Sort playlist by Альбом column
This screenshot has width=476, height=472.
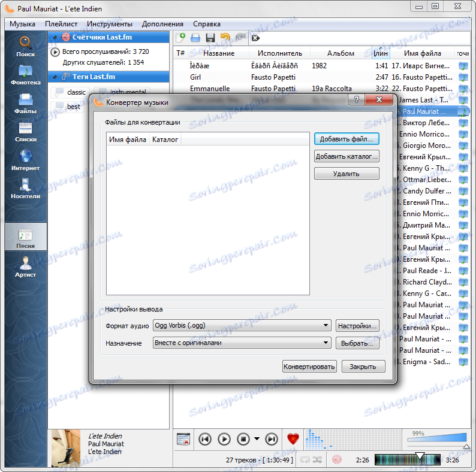[x=341, y=53]
